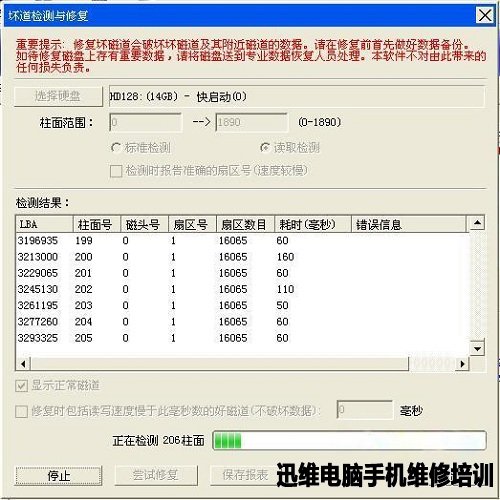This screenshot has height=500, width=500.
Task: Sort by the LBA column header
Action: 44,224
